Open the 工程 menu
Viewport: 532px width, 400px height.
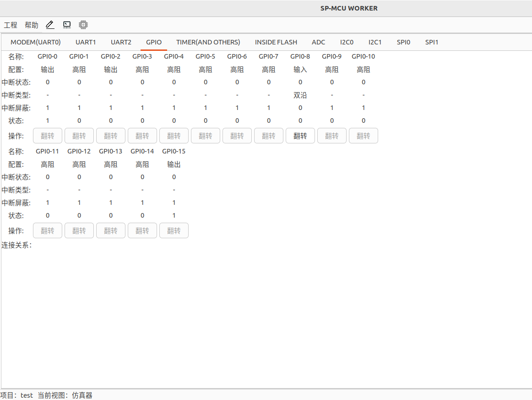11,25
